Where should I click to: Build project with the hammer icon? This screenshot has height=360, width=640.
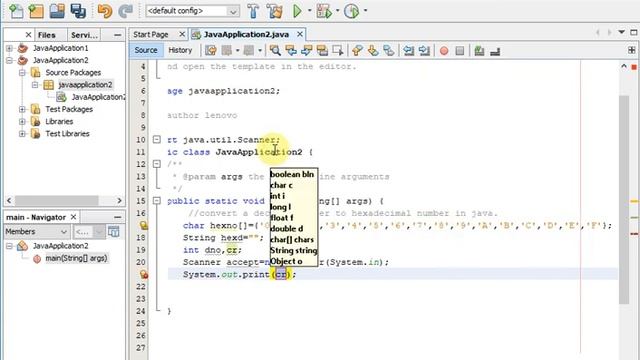(253, 11)
